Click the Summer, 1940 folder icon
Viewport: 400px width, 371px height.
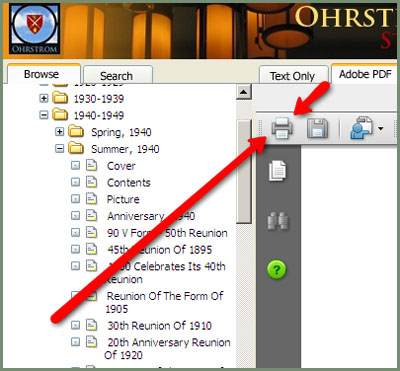coord(76,148)
